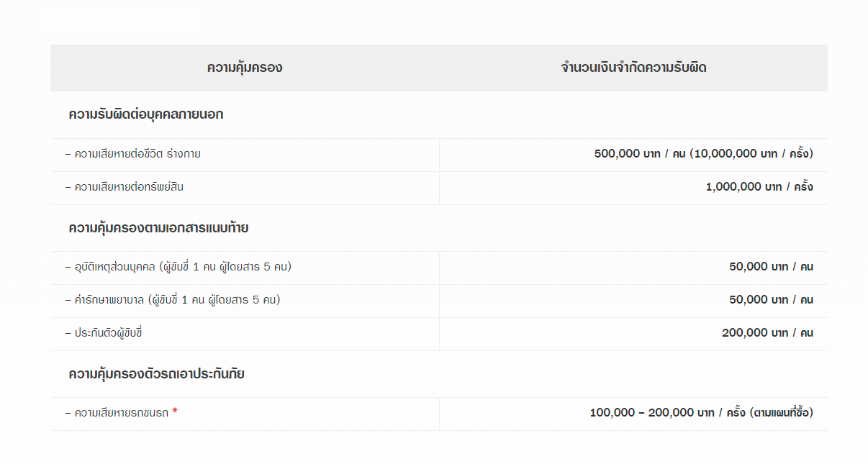Click the (ตามแผนที่ซื้อ) note text
Screen dimensions: 868x464
(781, 413)
